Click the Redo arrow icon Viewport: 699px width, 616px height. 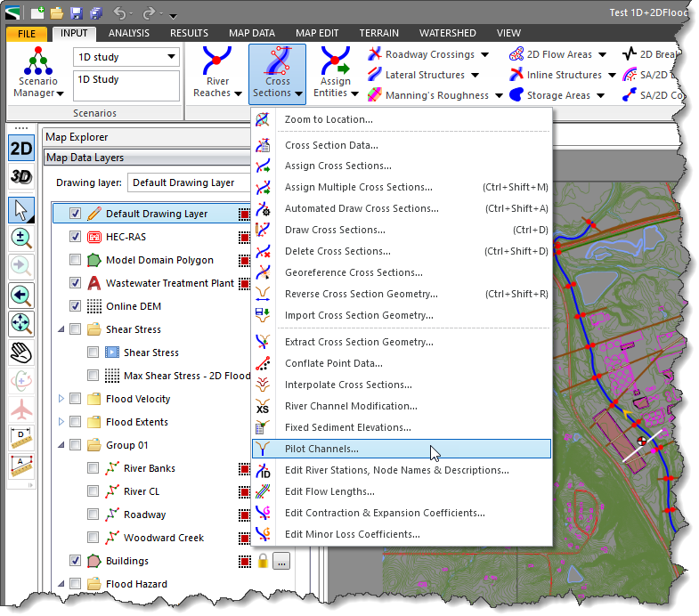(x=149, y=13)
